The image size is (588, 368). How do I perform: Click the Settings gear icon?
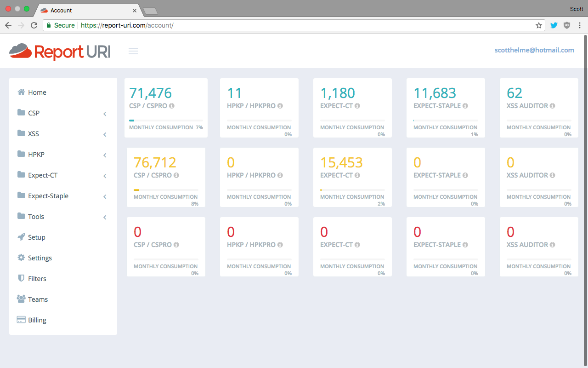click(21, 258)
